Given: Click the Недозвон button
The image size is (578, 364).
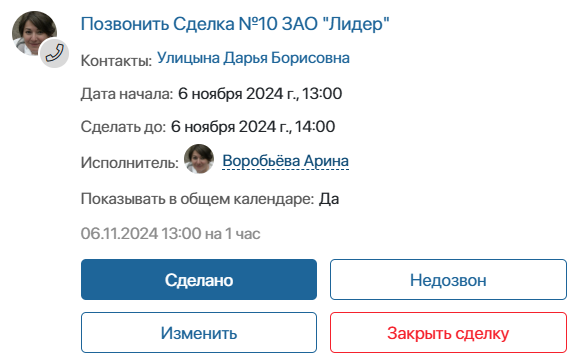Looking at the screenshot, I should (x=448, y=280).
